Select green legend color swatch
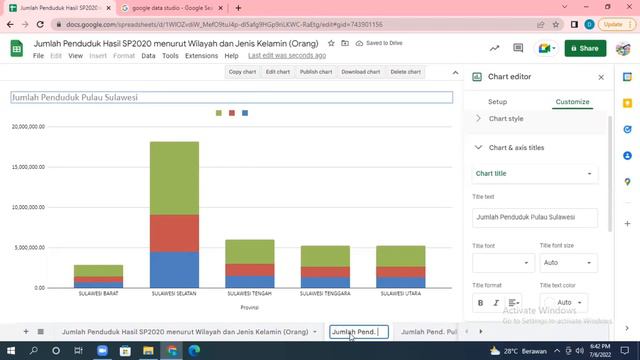 click(x=219, y=113)
